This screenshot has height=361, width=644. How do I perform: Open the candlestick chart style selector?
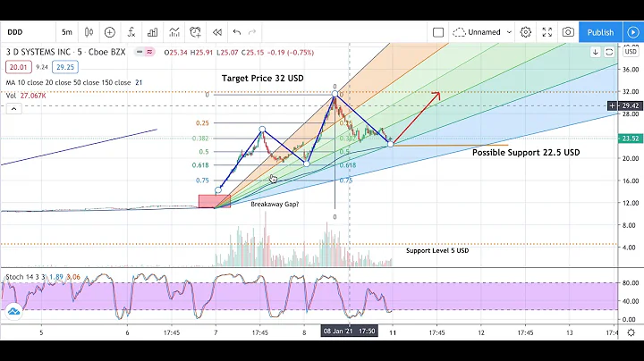point(89,32)
